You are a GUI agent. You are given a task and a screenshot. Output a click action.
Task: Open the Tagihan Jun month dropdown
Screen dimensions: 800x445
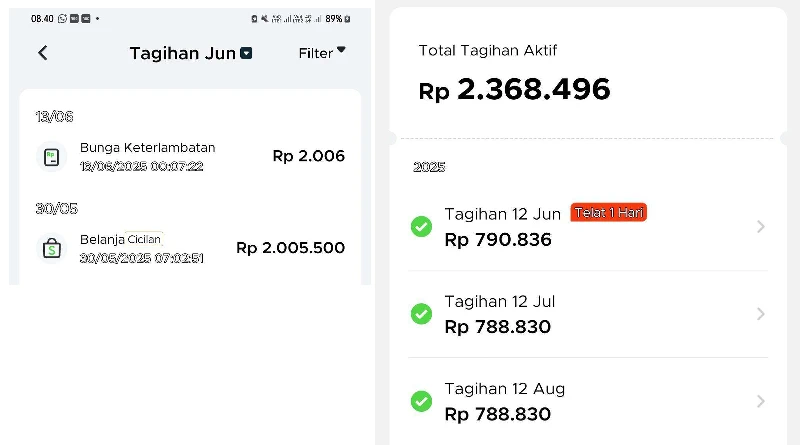click(246, 53)
